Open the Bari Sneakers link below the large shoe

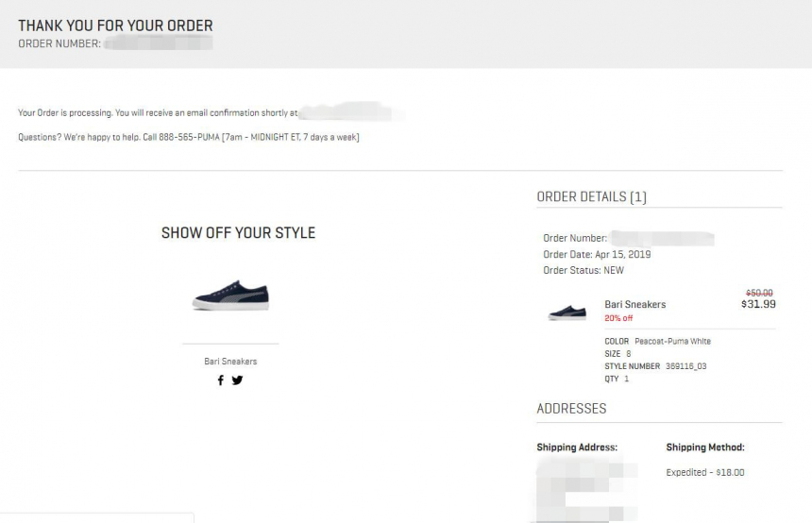click(x=230, y=362)
